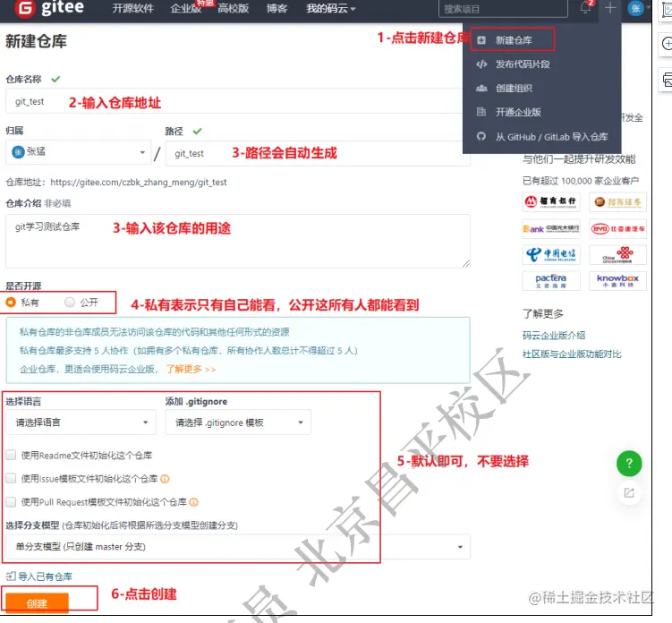Open the notifications bell icon

[x=585, y=8]
